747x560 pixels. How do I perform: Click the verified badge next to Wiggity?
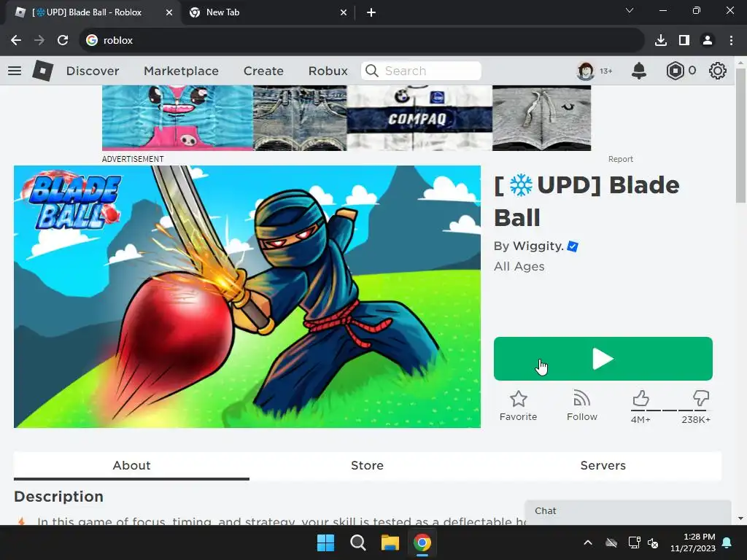coord(573,246)
